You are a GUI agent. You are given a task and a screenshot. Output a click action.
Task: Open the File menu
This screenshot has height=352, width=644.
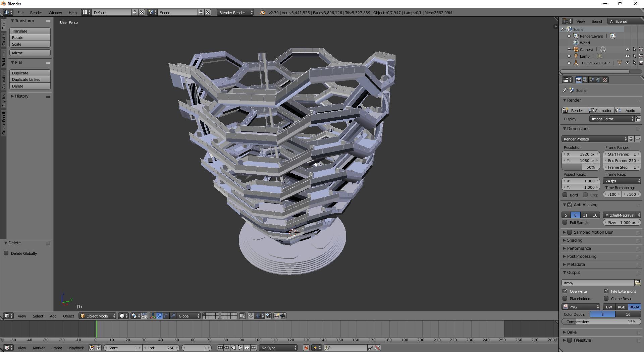click(20, 12)
